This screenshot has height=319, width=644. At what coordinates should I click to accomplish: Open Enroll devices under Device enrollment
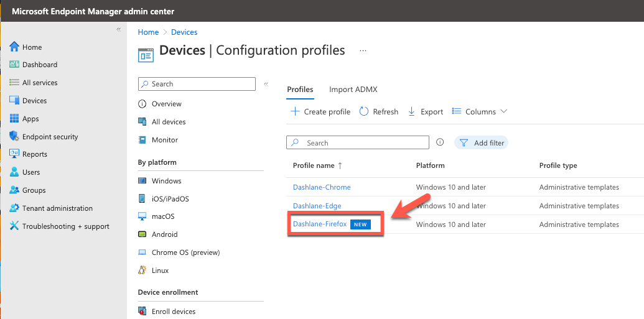coord(174,312)
